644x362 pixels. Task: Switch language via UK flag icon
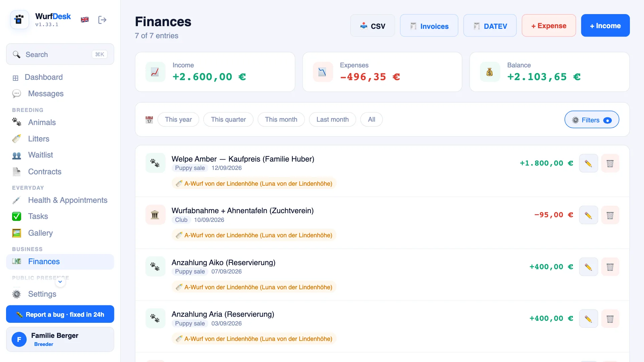click(x=85, y=20)
